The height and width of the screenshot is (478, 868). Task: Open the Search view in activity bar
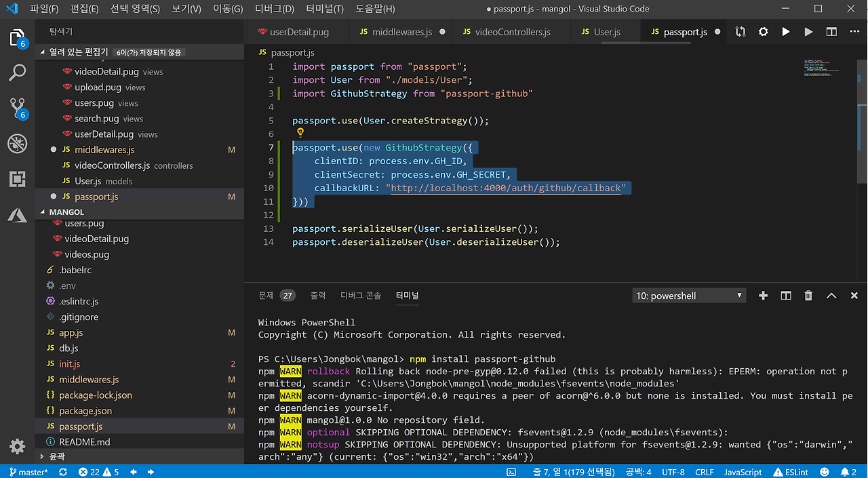pyautogui.click(x=17, y=72)
